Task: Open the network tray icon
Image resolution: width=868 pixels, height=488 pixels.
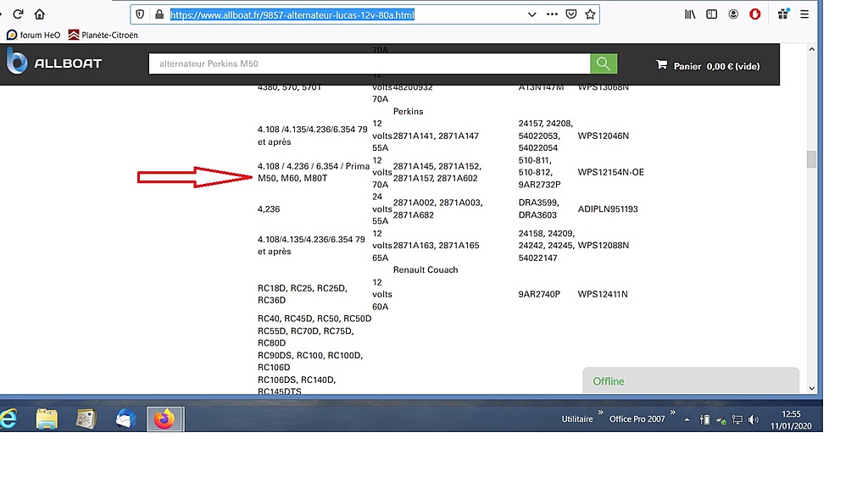Action: 737,420
